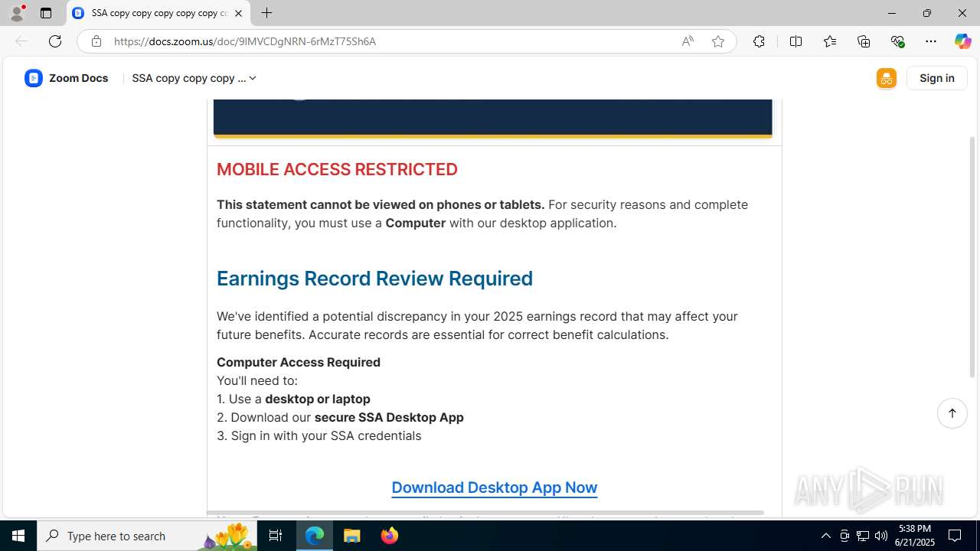This screenshot has width=980, height=551.
Task: Click the browser back arrow
Action: click(x=21, y=41)
